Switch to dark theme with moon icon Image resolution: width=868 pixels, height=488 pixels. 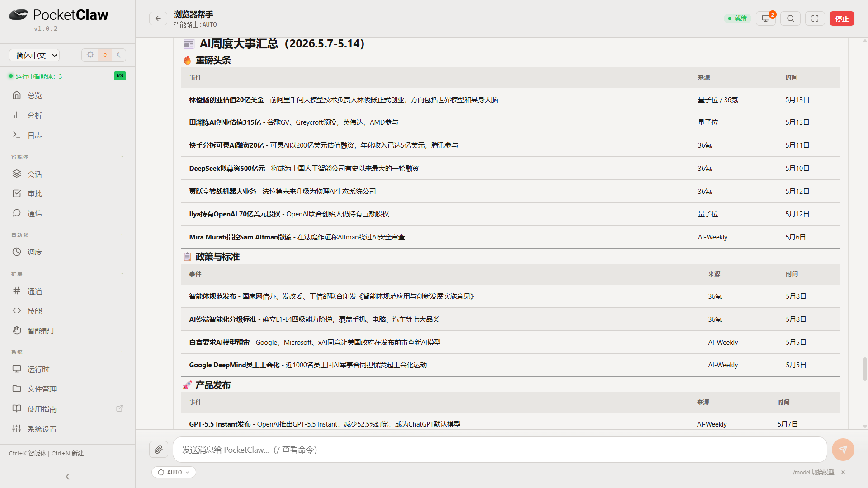(x=119, y=55)
